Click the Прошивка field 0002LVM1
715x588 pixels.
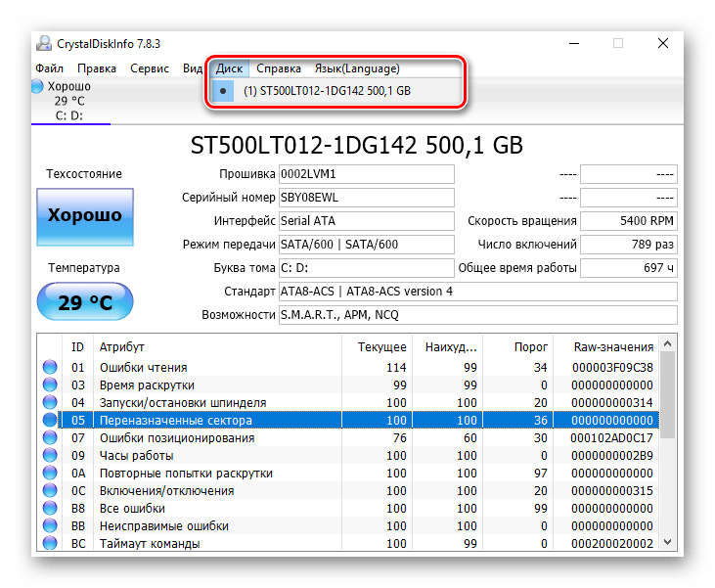pos(367,174)
